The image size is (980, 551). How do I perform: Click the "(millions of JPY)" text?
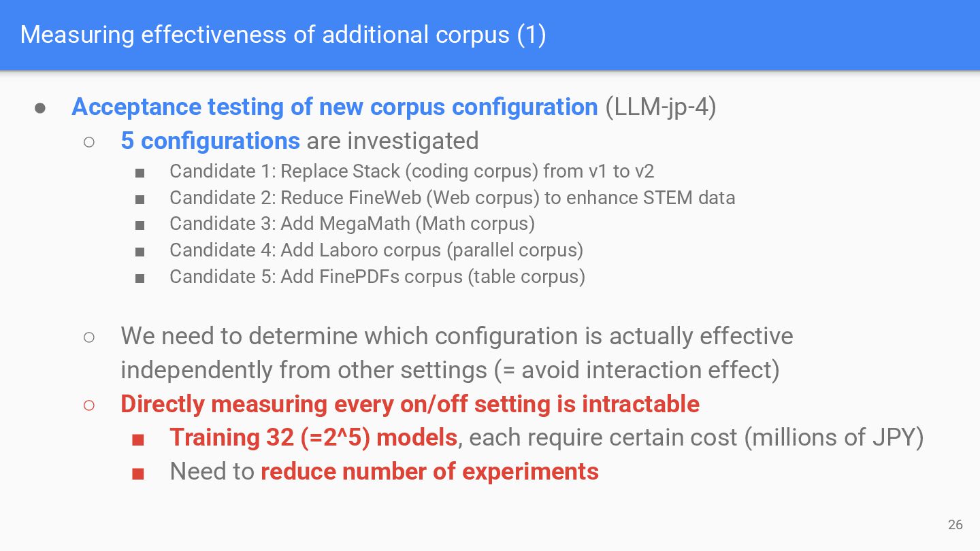pyautogui.click(x=834, y=437)
